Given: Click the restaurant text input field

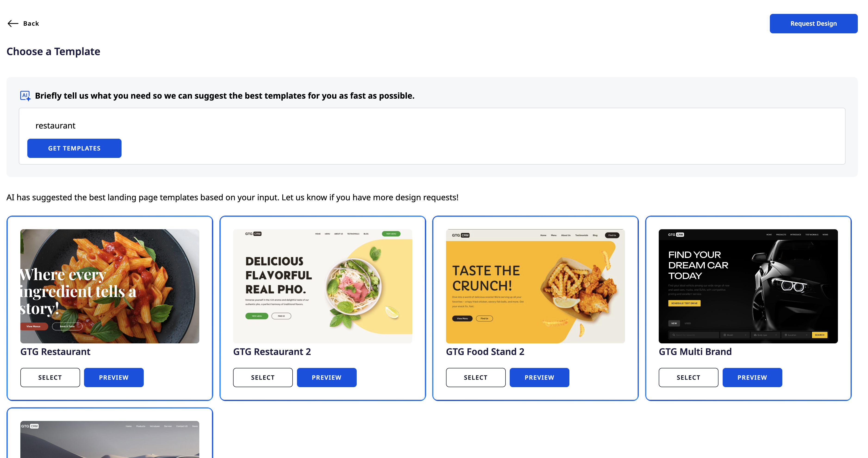Looking at the screenshot, I should 431,126.
